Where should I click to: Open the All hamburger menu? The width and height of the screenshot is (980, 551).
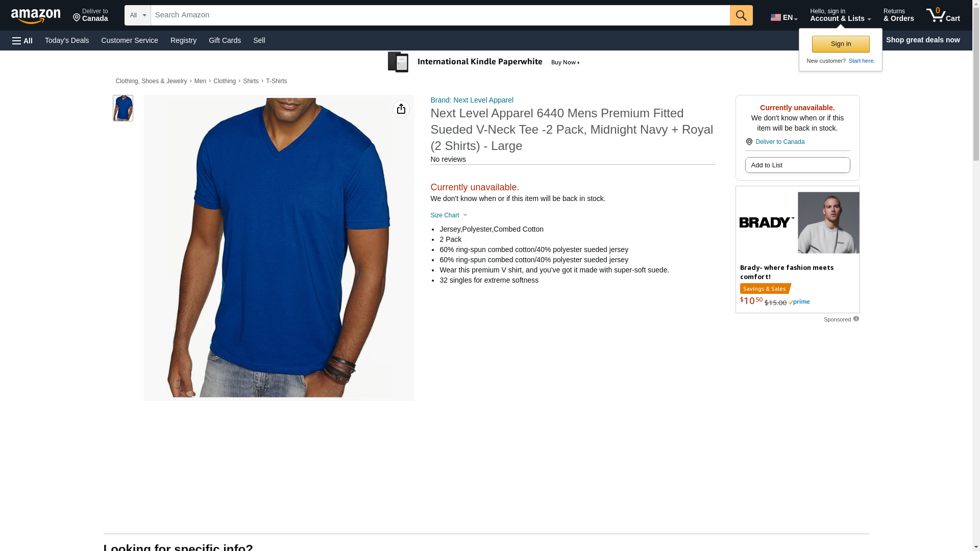click(x=22, y=40)
